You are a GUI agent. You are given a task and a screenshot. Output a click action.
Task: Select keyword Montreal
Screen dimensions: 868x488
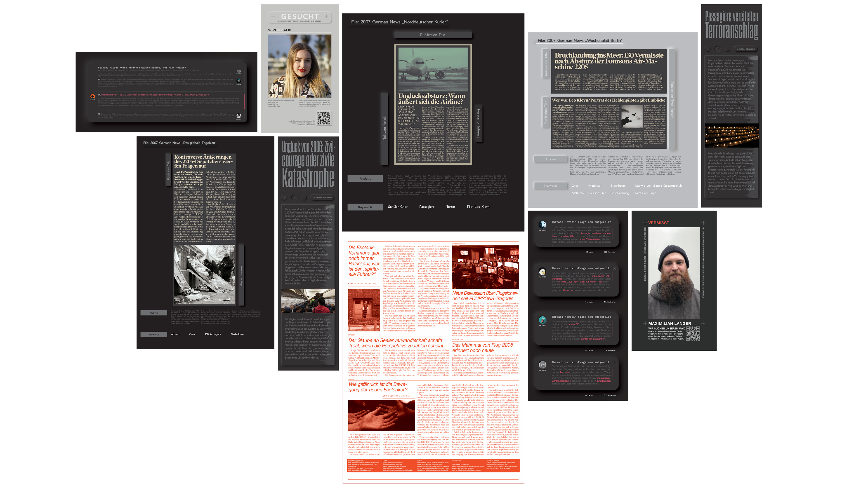594,186
